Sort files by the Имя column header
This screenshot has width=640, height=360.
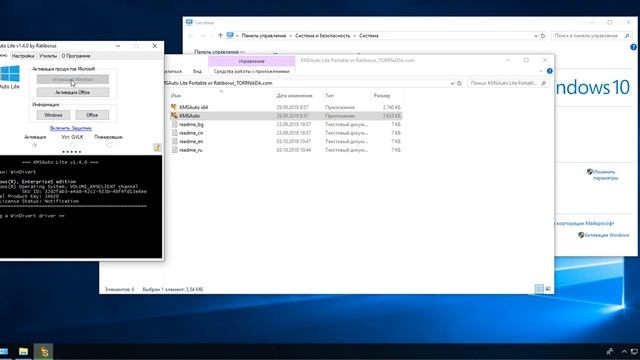click(176, 96)
